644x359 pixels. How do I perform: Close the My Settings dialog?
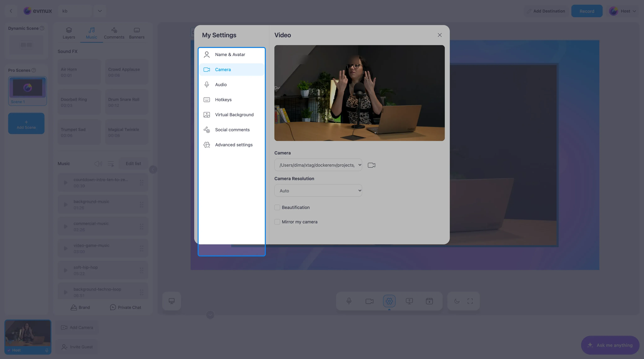[x=439, y=35]
